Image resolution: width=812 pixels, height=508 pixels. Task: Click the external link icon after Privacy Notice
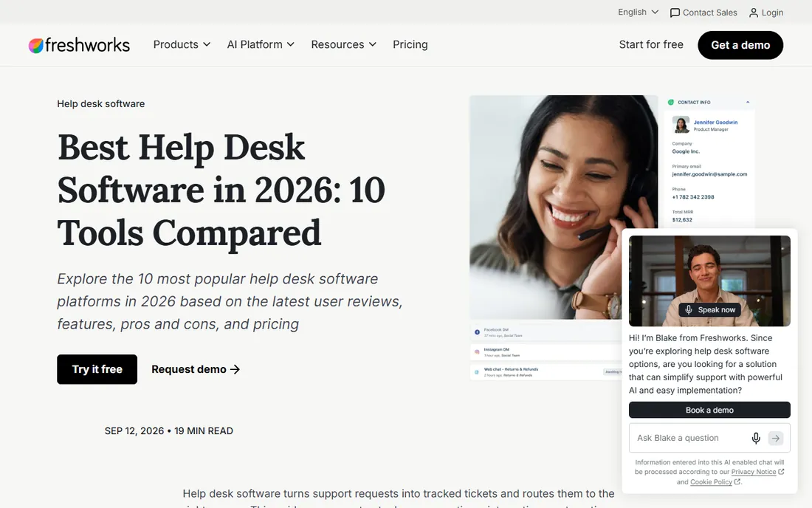tap(781, 472)
